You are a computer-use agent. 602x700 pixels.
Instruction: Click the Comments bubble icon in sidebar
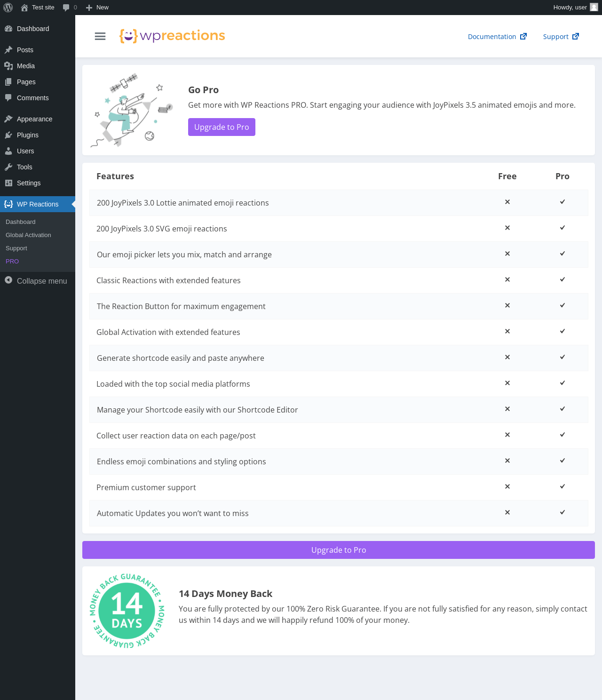pyautogui.click(x=8, y=98)
